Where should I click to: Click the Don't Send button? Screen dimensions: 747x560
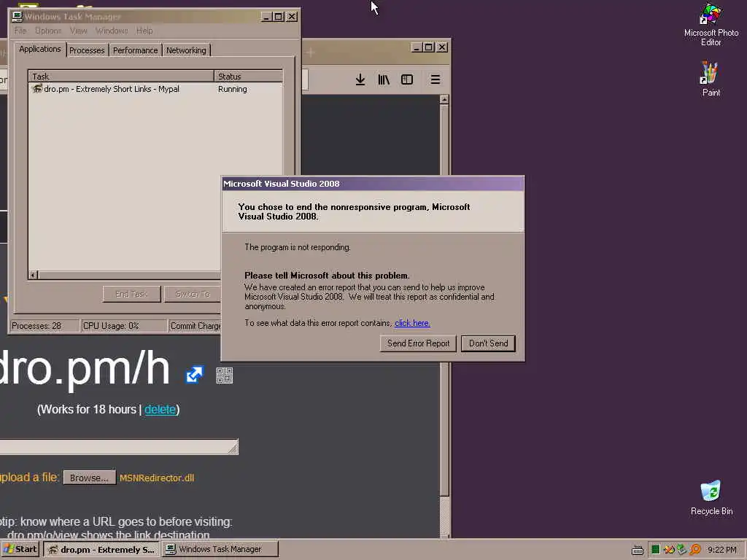tap(488, 343)
